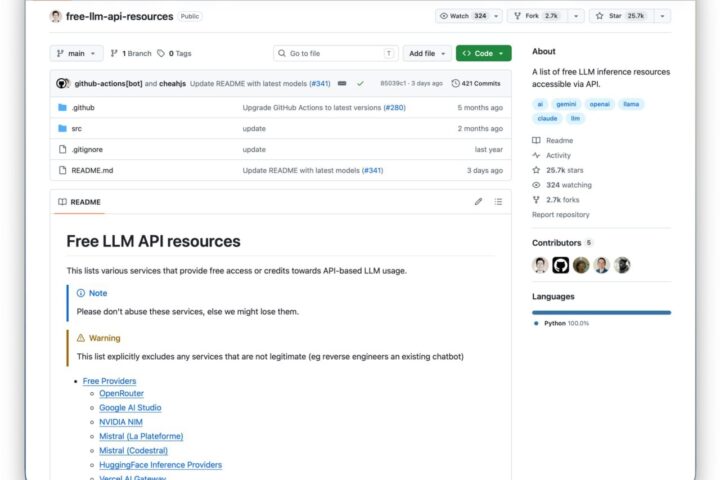The height and width of the screenshot is (480, 720).
Task: Click the Python language bar
Action: pos(602,312)
